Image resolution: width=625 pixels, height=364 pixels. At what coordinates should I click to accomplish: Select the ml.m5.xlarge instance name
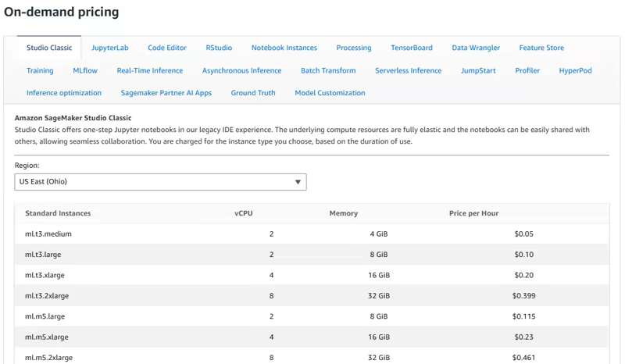(x=47, y=337)
